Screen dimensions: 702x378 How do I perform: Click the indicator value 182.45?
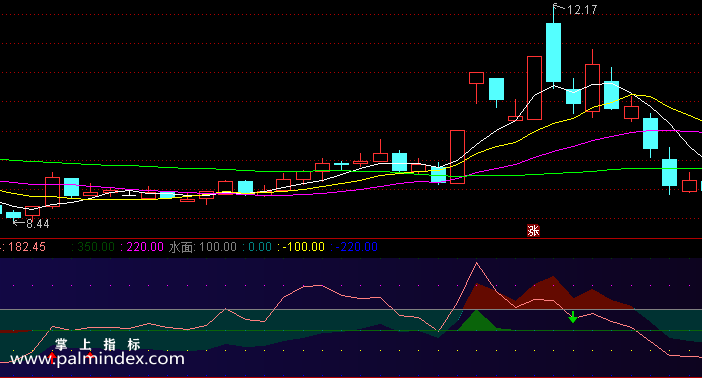coord(27,247)
